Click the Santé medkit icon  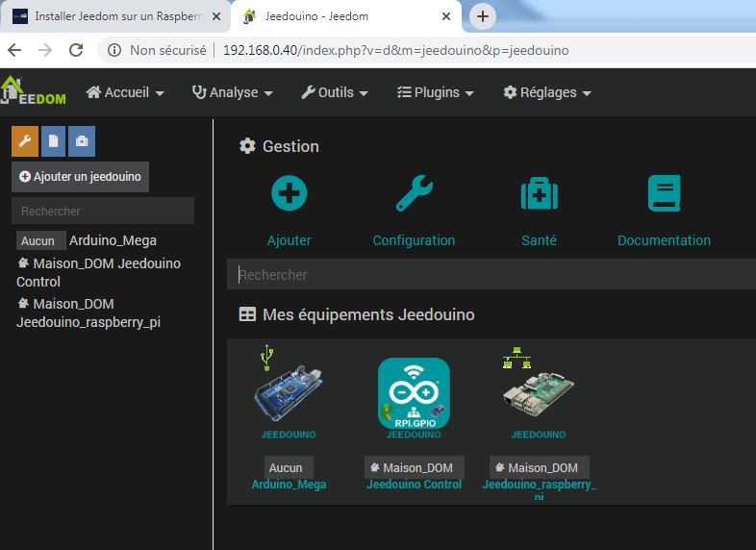[x=539, y=193]
